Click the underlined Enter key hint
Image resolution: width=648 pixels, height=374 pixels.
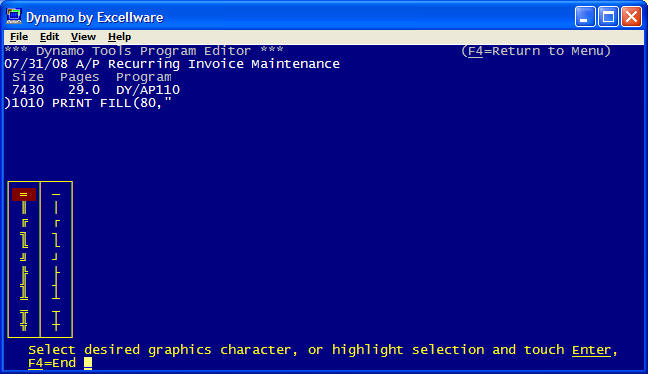pyautogui.click(x=591, y=350)
